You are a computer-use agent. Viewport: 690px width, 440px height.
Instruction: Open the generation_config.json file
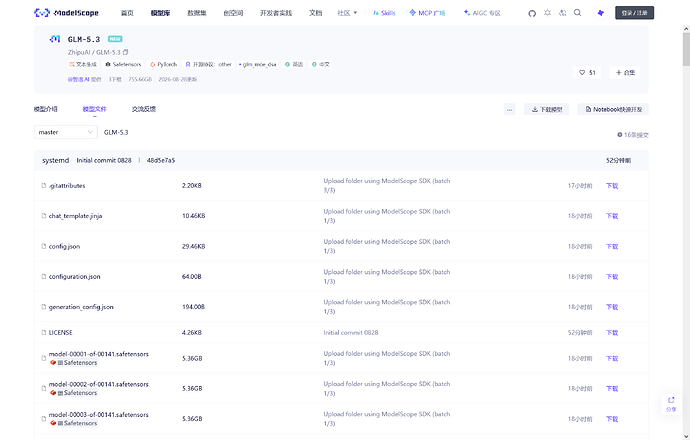[x=81, y=307]
